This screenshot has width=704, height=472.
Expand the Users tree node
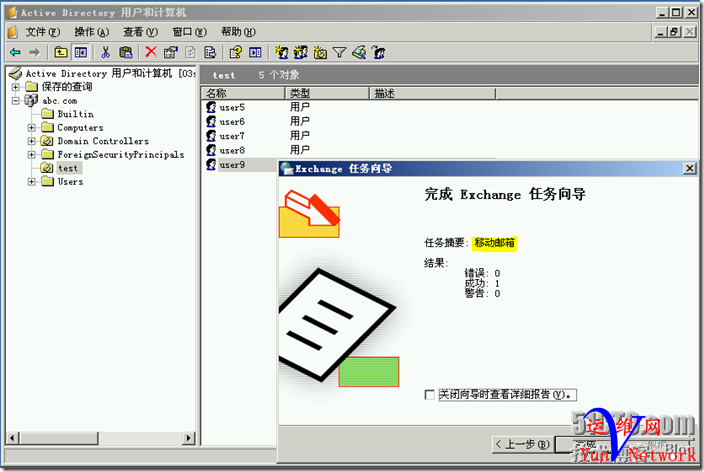pos(31,181)
